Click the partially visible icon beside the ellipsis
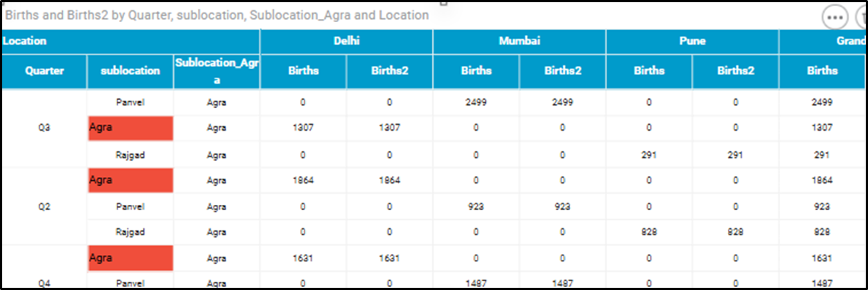This screenshot has width=868, height=290. 861,17
